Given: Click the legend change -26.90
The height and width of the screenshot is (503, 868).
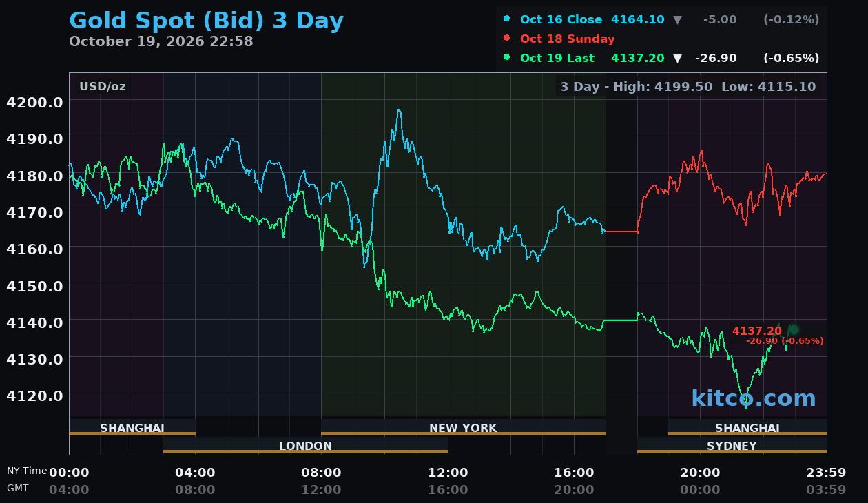Looking at the screenshot, I should pos(716,58).
